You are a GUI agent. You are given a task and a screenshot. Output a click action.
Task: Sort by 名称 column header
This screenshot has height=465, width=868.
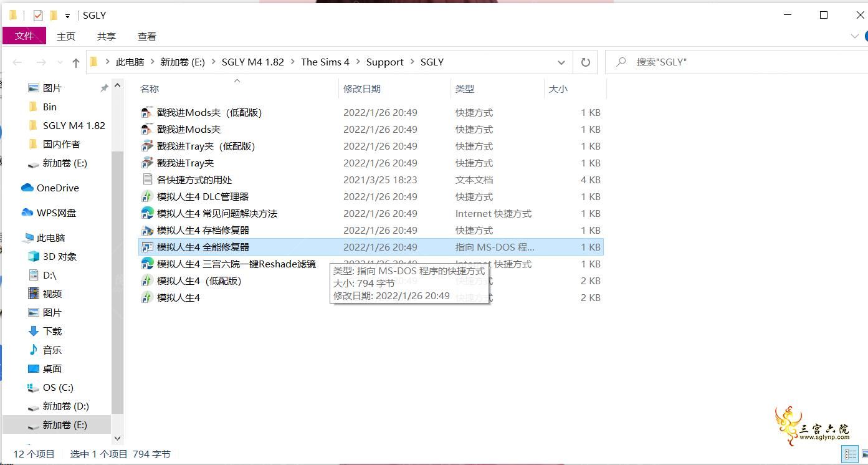coord(150,89)
